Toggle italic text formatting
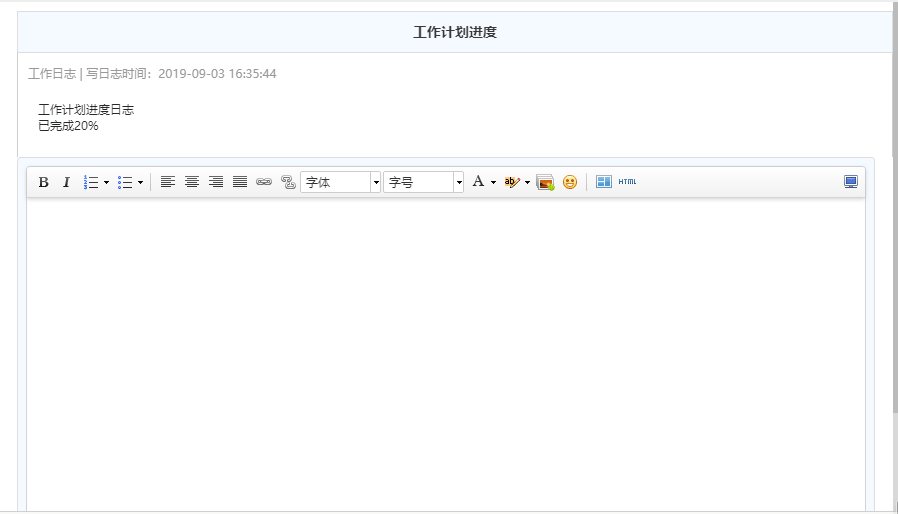 click(x=67, y=182)
